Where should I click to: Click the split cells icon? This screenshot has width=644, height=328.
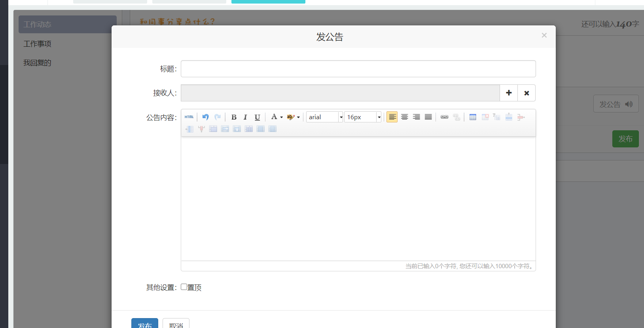[249, 129]
